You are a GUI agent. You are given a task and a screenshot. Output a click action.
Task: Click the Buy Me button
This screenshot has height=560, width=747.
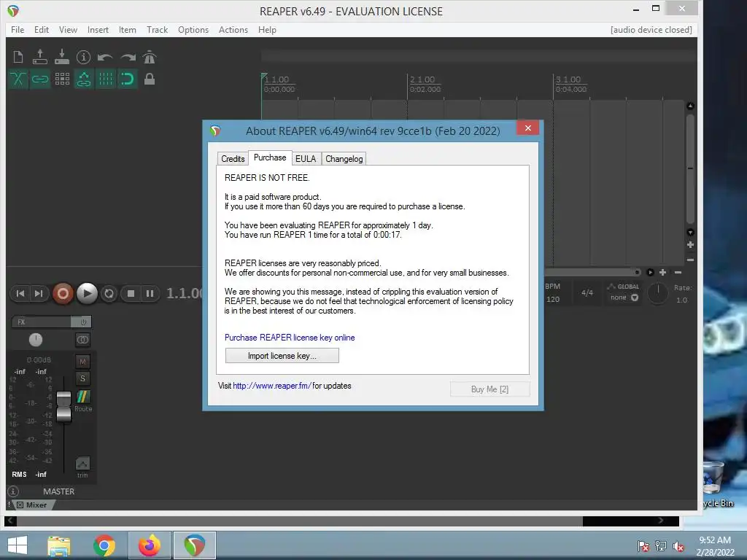[489, 389]
